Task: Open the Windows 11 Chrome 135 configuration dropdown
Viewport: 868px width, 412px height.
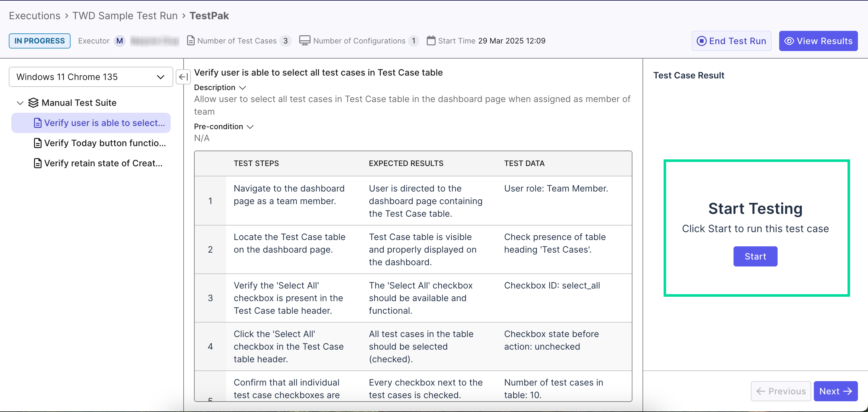Action: (x=91, y=77)
